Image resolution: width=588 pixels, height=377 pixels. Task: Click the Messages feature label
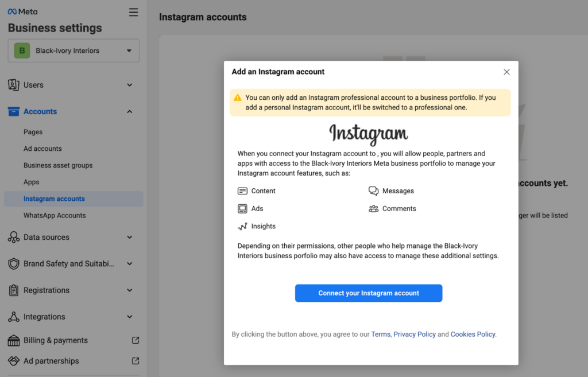coord(399,191)
